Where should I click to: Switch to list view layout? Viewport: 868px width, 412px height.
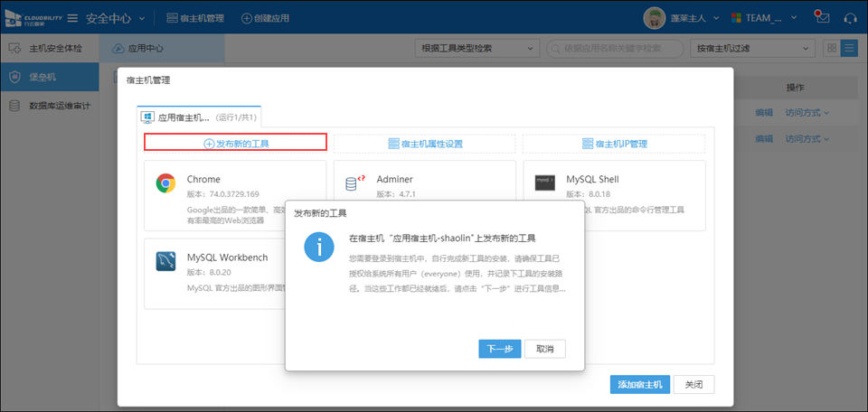point(849,48)
